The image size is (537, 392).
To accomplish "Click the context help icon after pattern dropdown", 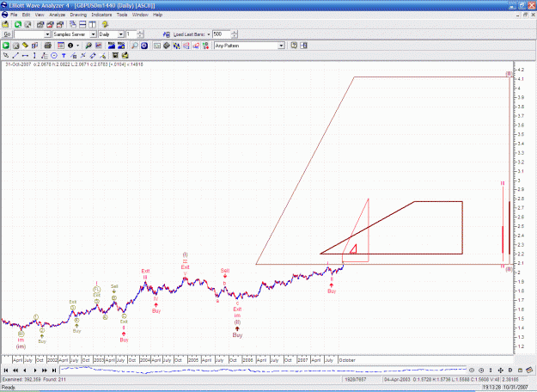I will [x=294, y=46].
